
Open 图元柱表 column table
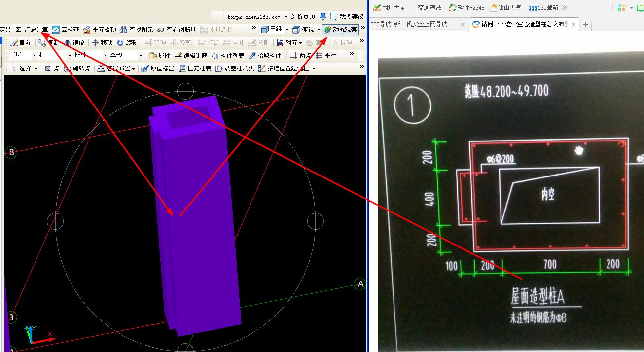[x=195, y=69]
